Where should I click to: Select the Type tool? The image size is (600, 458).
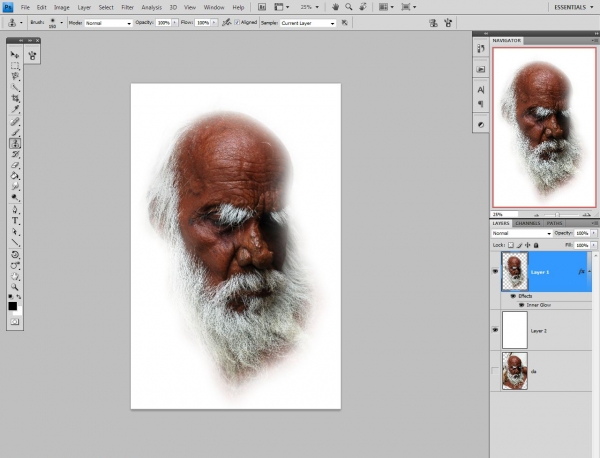coord(15,221)
